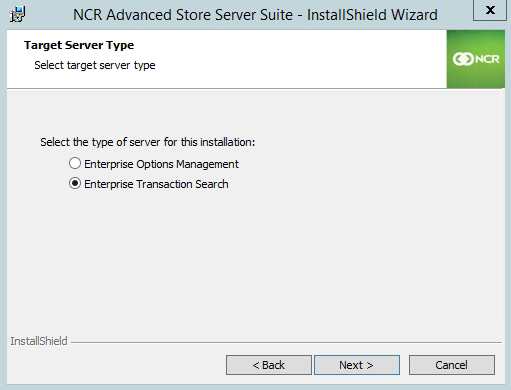The height and width of the screenshot is (390, 511).
Task: Proceed using the Next button
Action: click(x=357, y=365)
